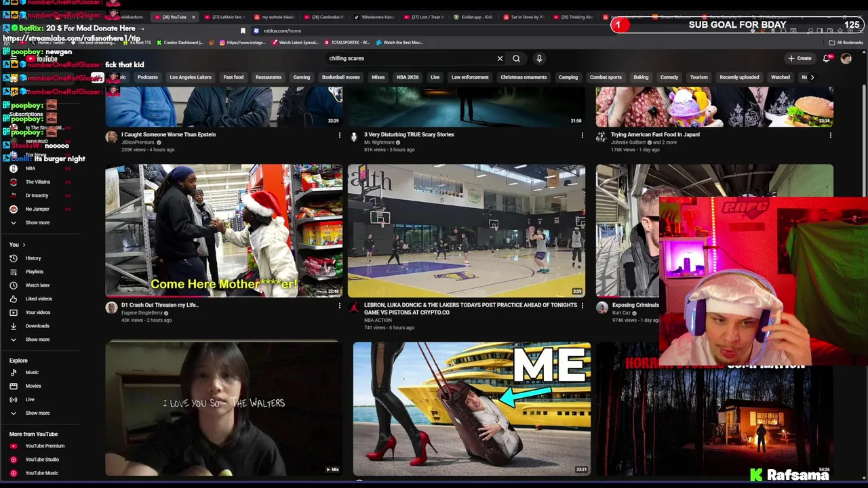
Task: Open Liked videos in the sidebar
Action: (39, 299)
